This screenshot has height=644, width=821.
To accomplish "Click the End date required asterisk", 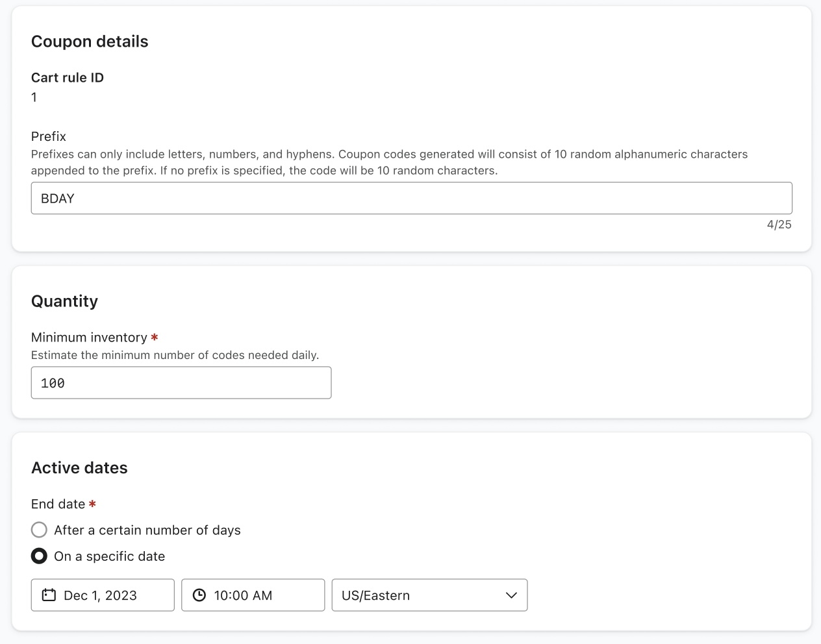I will [93, 503].
